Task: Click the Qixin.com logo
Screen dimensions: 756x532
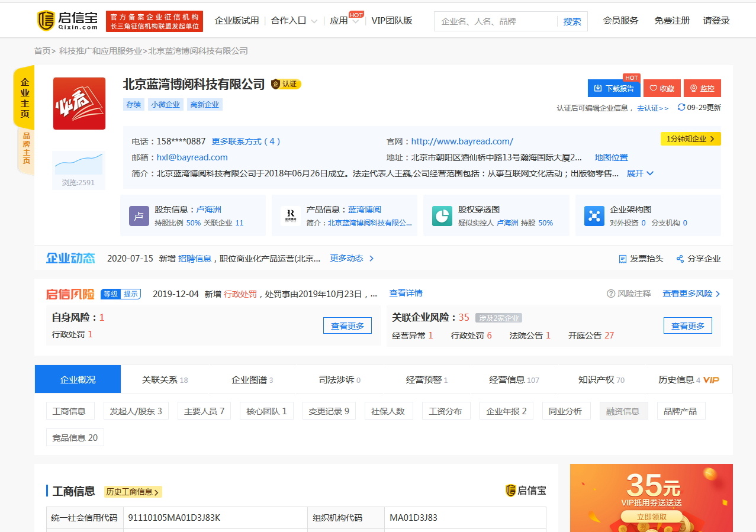Action: (68, 21)
